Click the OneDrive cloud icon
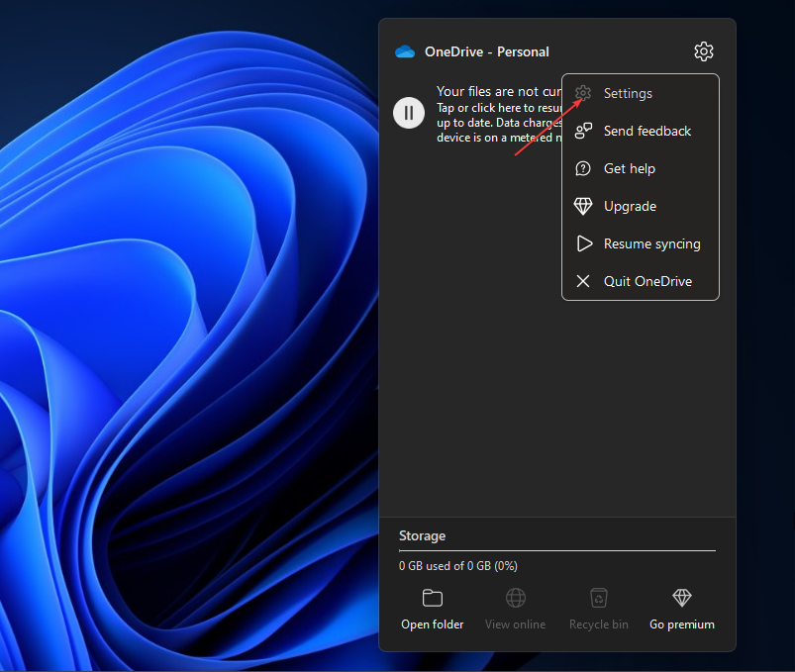 (405, 50)
